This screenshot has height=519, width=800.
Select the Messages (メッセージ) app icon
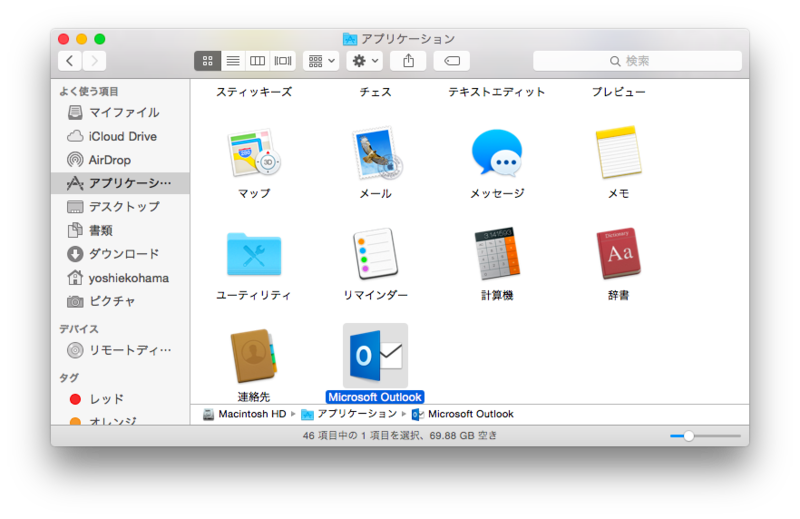[x=497, y=153]
